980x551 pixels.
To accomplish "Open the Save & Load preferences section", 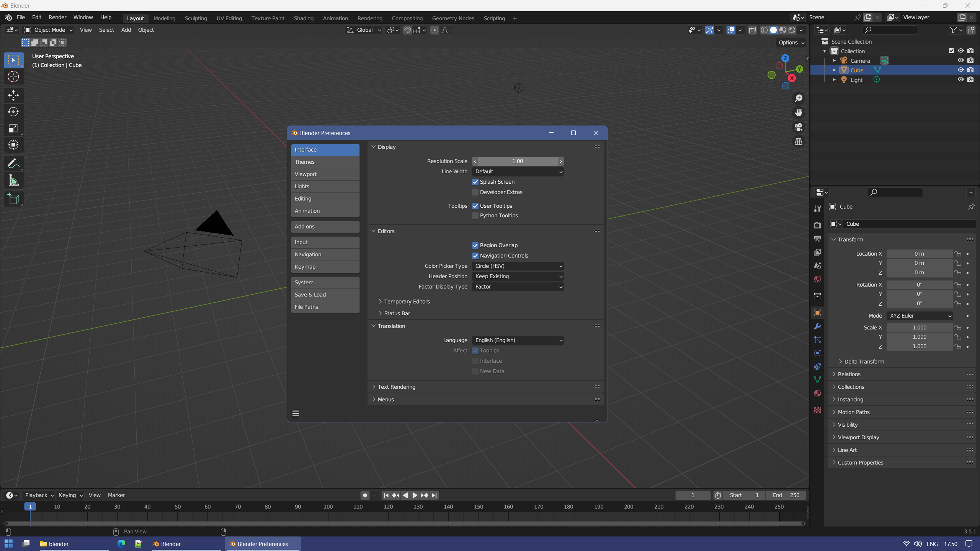I will pos(325,295).
